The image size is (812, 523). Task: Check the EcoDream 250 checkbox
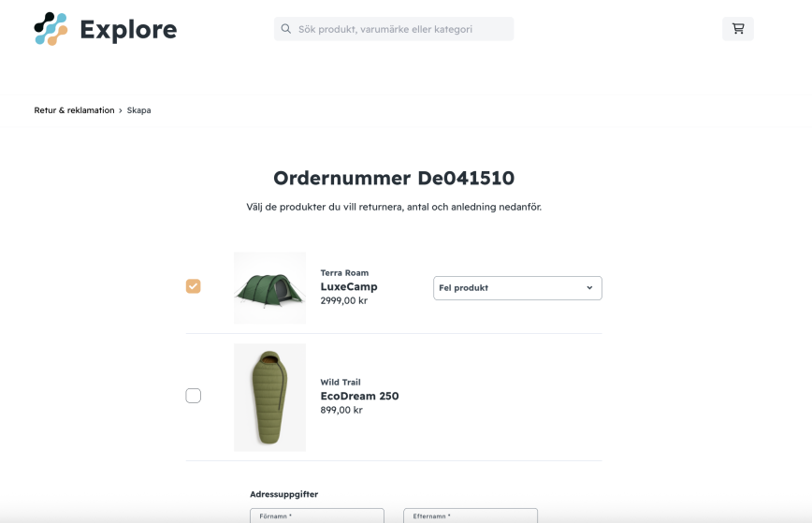pyautogui.click(x=193, y=396)
